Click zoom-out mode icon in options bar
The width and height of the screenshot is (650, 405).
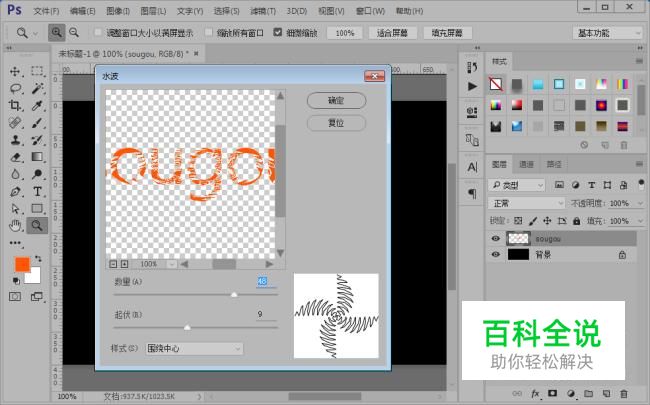[x=74, y=32]
